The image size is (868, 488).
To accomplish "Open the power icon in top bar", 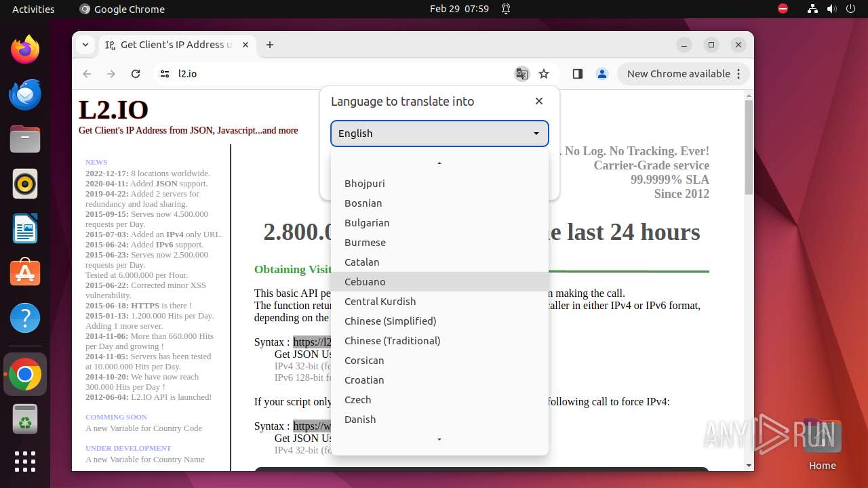I will pos(851,9).
